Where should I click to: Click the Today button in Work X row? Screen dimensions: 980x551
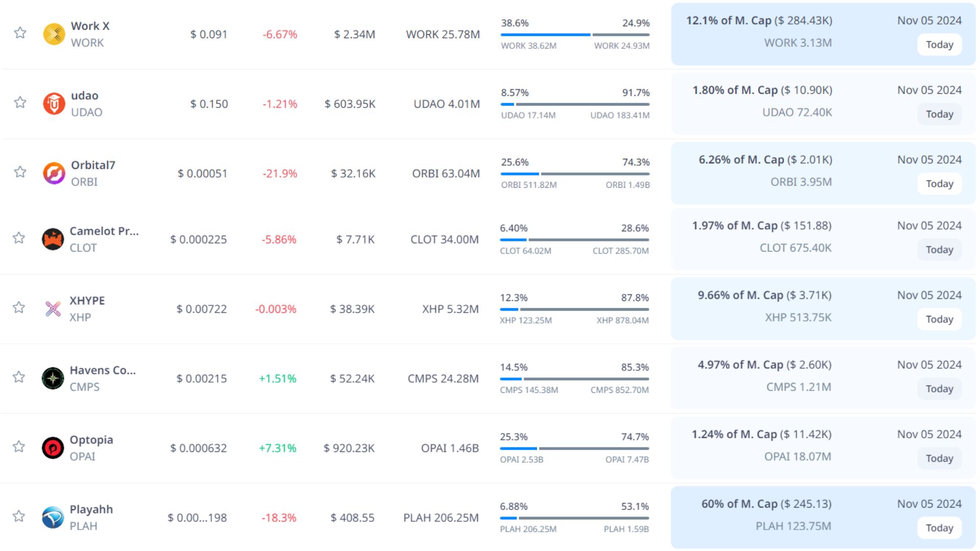tap(939, 45)
